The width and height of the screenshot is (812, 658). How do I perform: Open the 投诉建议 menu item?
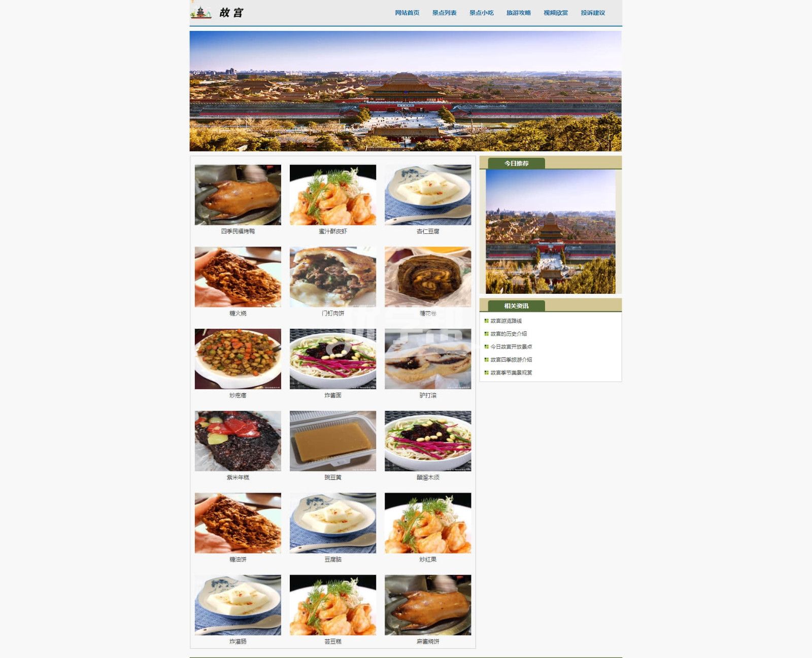593,13
